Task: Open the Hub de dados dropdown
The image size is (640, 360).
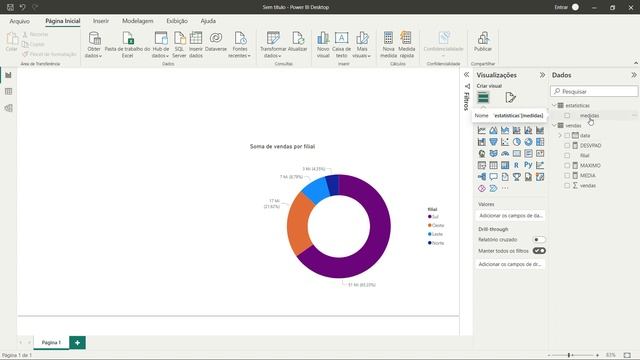Action: click(160, 52)
